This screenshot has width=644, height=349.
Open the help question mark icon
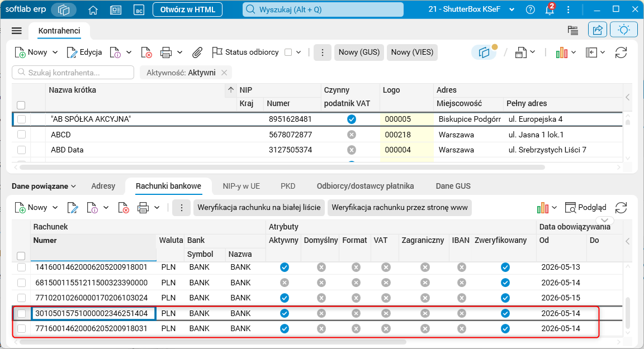530,9
